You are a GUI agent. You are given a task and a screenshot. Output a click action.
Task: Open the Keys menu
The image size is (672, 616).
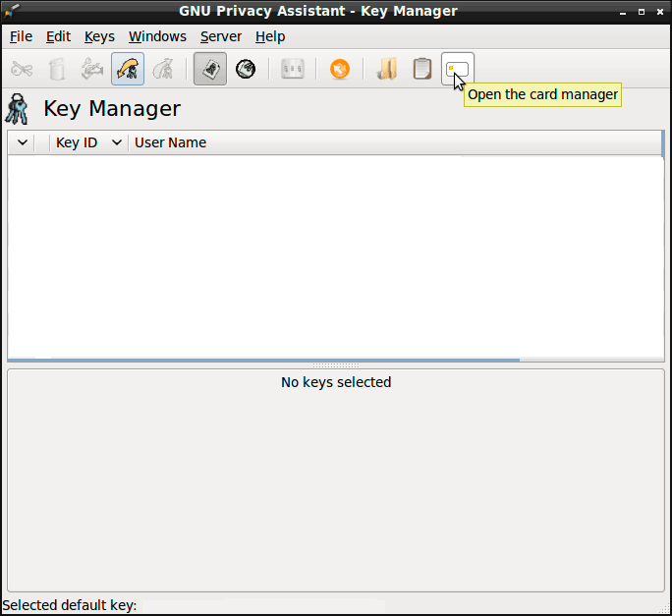coord(99,36)
